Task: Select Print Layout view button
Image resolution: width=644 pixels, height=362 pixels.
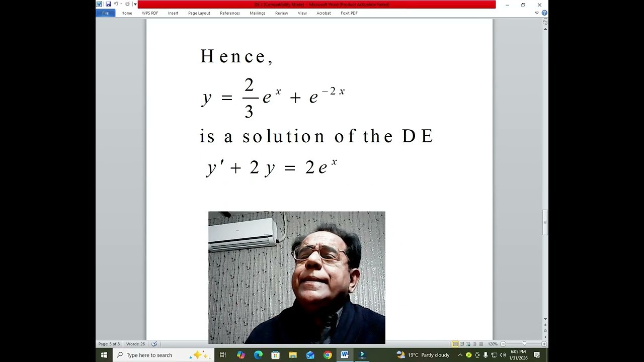Action: [455, 344]
